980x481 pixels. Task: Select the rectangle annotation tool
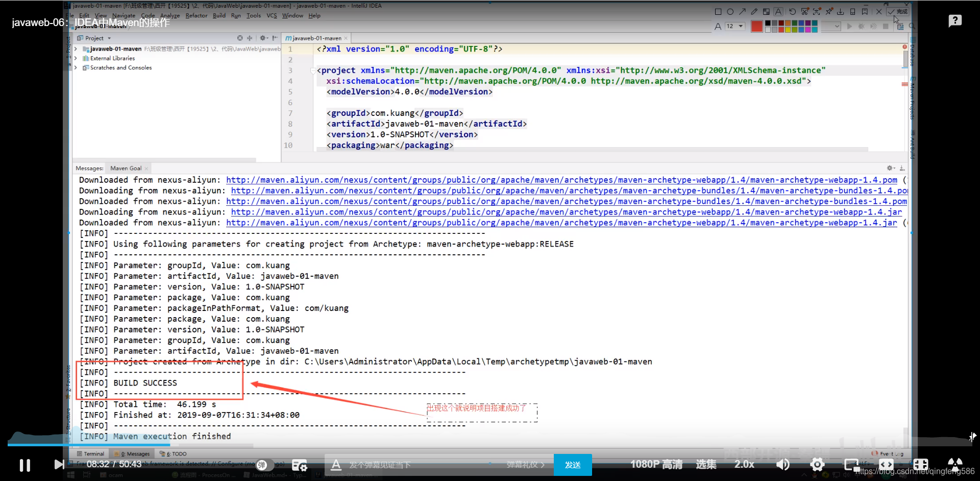[718, 12]
